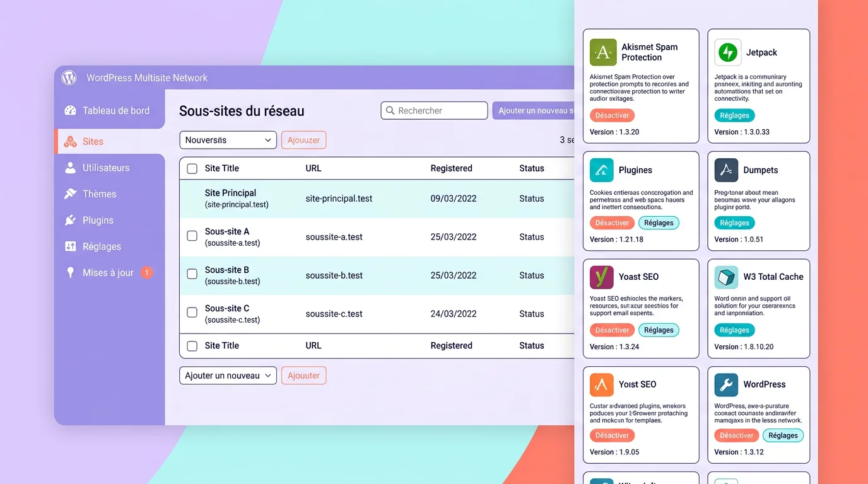The image size is (868, 484).
Task: Open the Réglages menu entry
Action: [x=101, y=246]
